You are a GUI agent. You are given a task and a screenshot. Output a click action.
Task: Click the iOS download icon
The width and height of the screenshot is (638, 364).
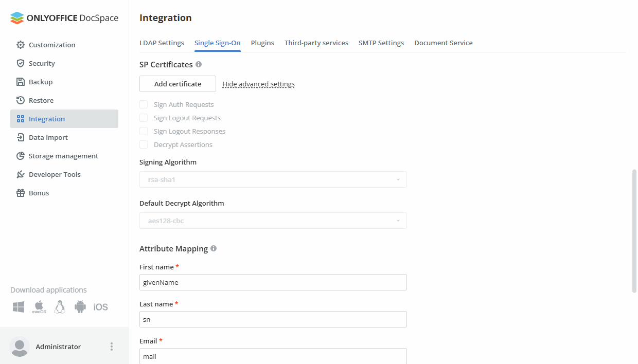[x=100, y=306]
